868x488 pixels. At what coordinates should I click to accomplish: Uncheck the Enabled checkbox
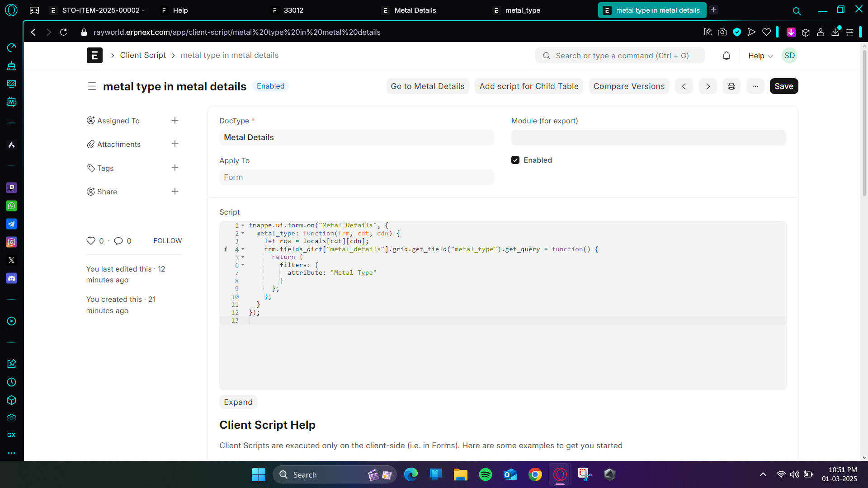coord(515,160)
